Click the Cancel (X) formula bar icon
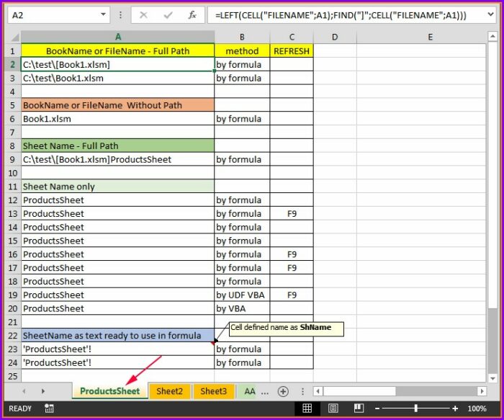Viewport: 504px width, 420px height. point(143,15)
